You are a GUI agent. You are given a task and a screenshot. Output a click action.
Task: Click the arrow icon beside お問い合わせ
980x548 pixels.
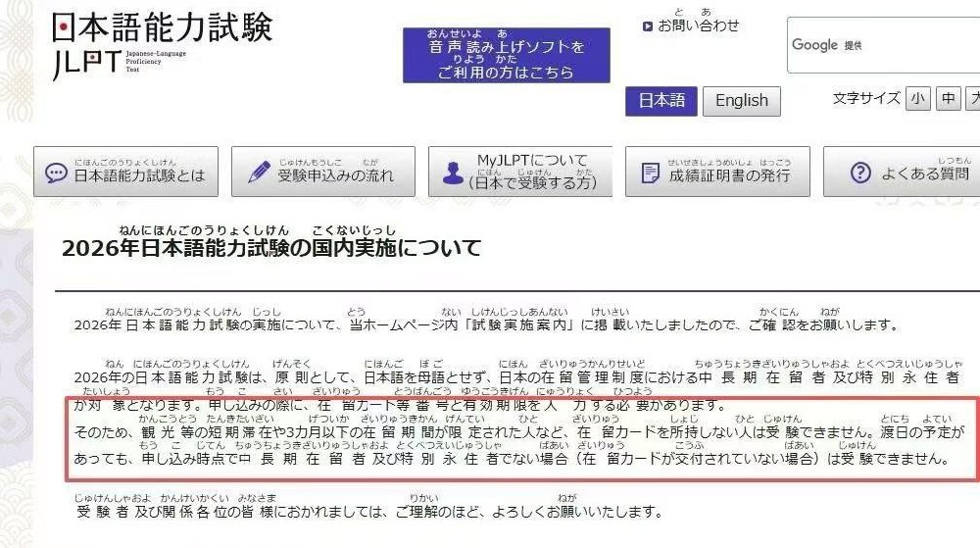pos(648,26)
